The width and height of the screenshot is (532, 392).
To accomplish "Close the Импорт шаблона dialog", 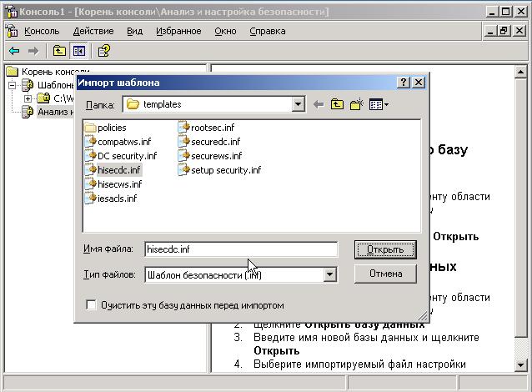I will 419,82.
